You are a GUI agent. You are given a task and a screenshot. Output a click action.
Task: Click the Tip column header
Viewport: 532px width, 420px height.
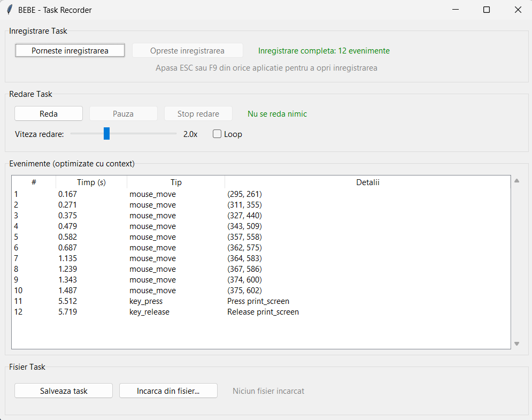pyautogui.click(x=176, y=182)
